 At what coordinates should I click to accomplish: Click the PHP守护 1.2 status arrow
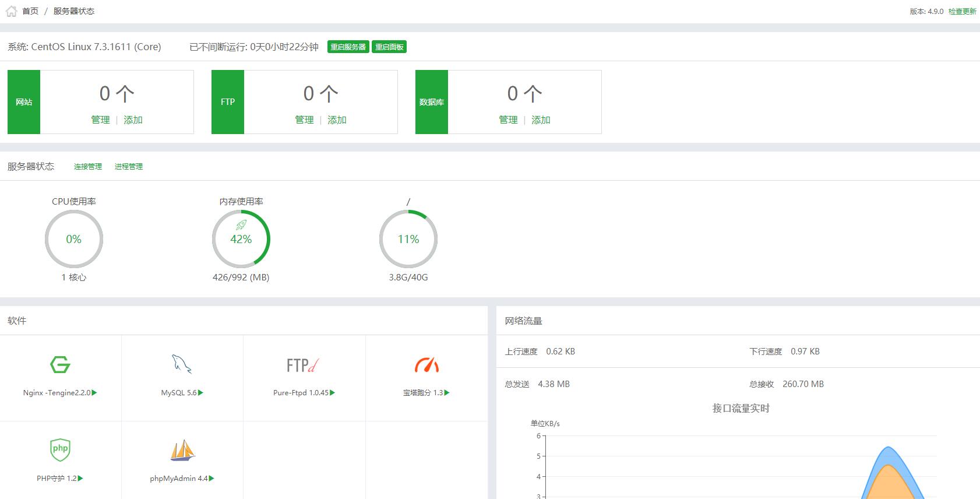80,479
